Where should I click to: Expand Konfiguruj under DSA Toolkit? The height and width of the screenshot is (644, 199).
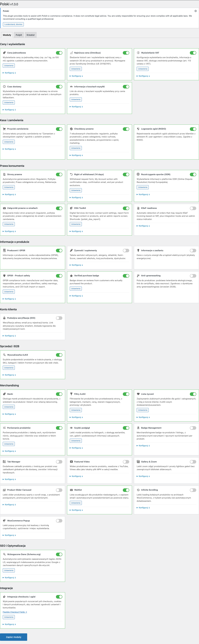pyautogui.click(x=76, y=231)
